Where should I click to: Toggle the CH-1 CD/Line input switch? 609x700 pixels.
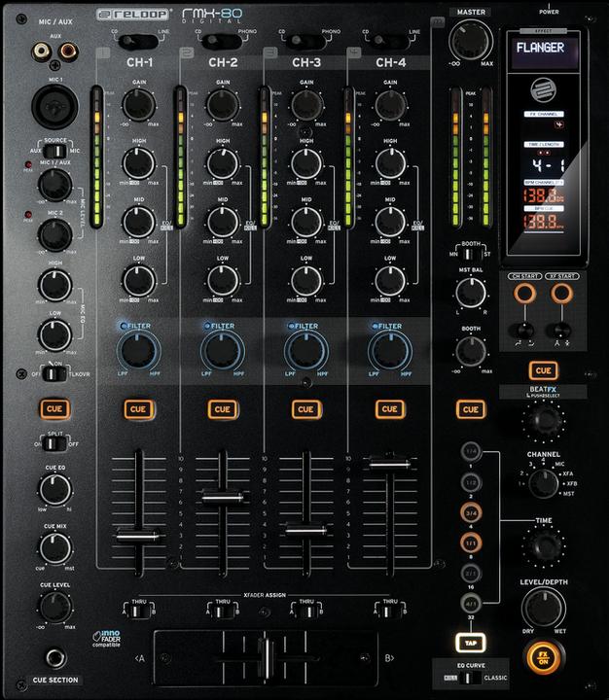coord(138,42)
